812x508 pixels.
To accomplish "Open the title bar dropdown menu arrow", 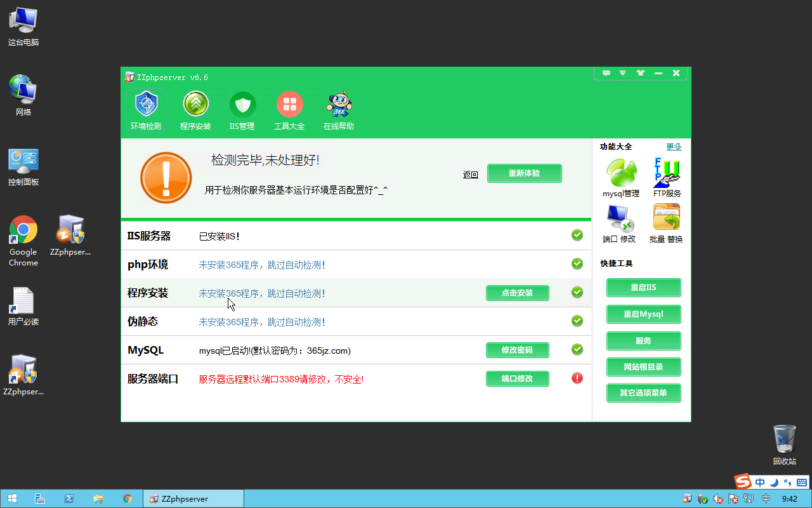I will 623,73.
